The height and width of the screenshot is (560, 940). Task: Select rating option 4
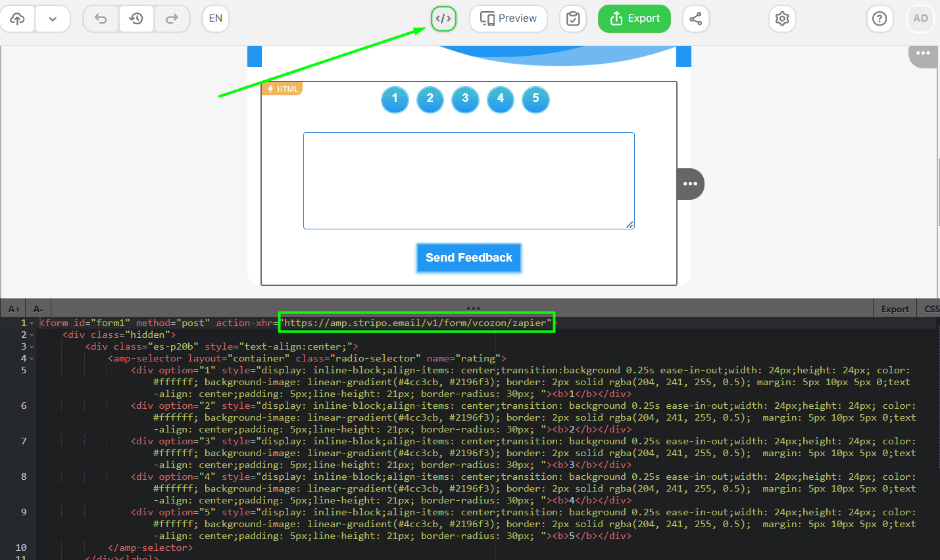(x=501, y=99)
